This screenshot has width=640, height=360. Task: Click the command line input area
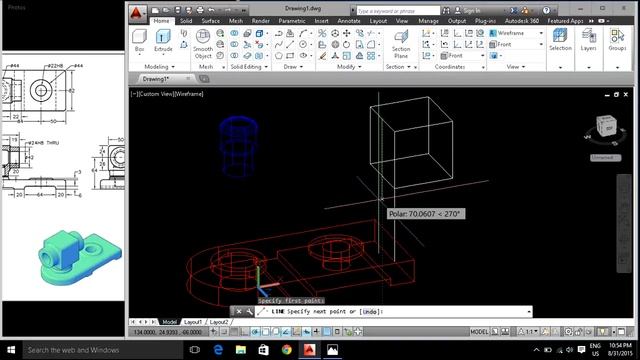[394, 311]
